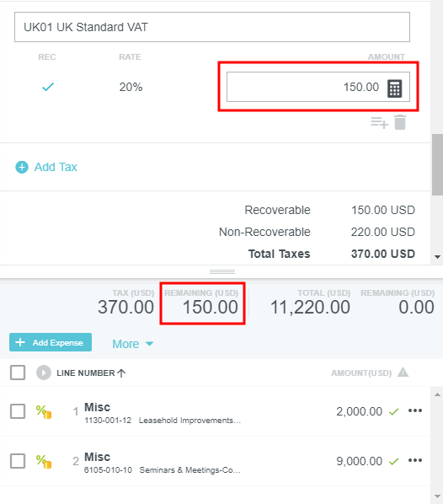Toggle the select-all lines checkbox

tap(18, 373)
